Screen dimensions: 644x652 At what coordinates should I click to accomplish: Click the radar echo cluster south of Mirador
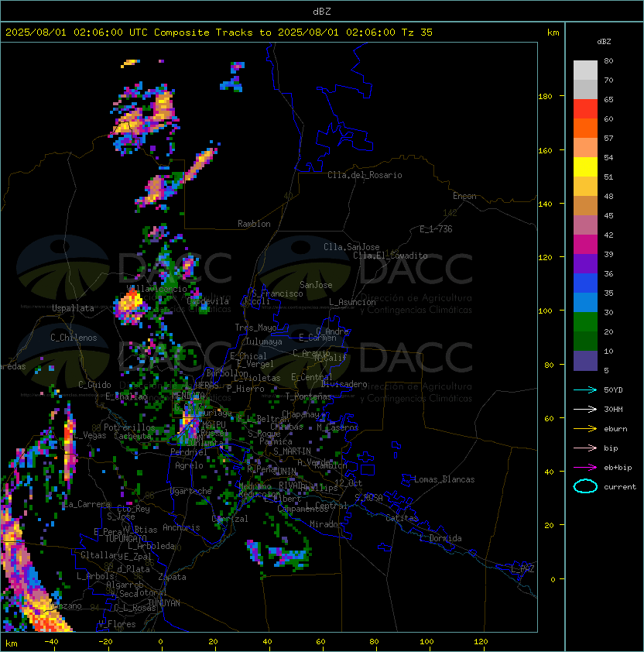(x=288, y=555)
